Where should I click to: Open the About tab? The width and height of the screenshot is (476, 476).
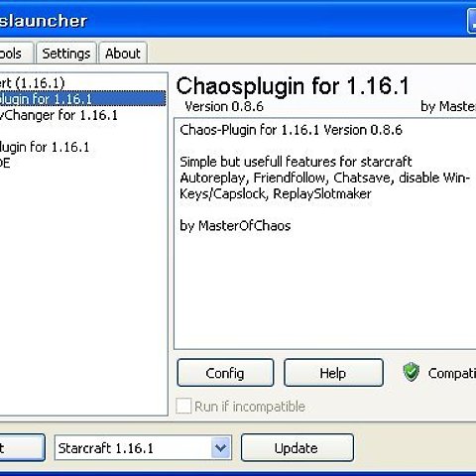coord(123,54)
